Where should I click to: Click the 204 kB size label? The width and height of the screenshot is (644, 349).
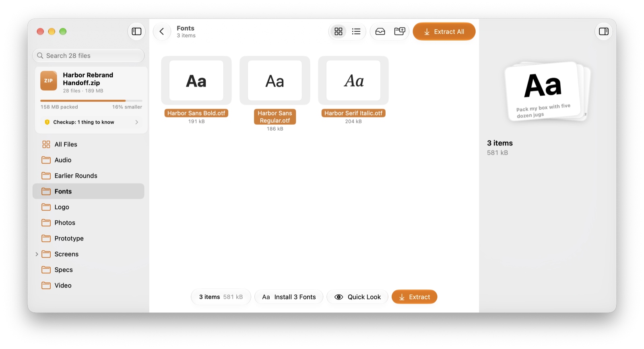353,121
